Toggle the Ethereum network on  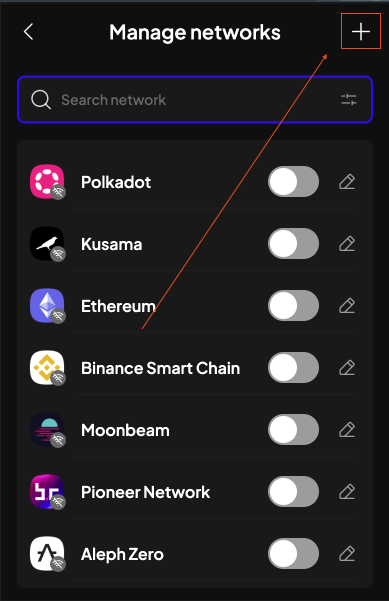(x=293, y=306)
